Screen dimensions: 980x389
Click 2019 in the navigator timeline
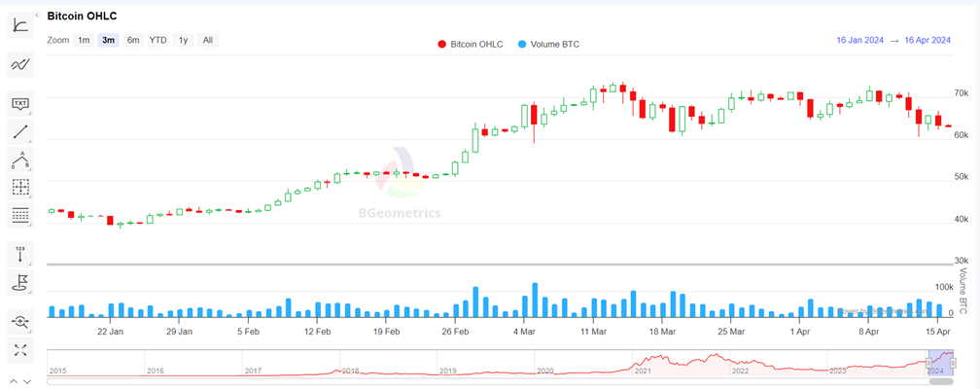447,371
